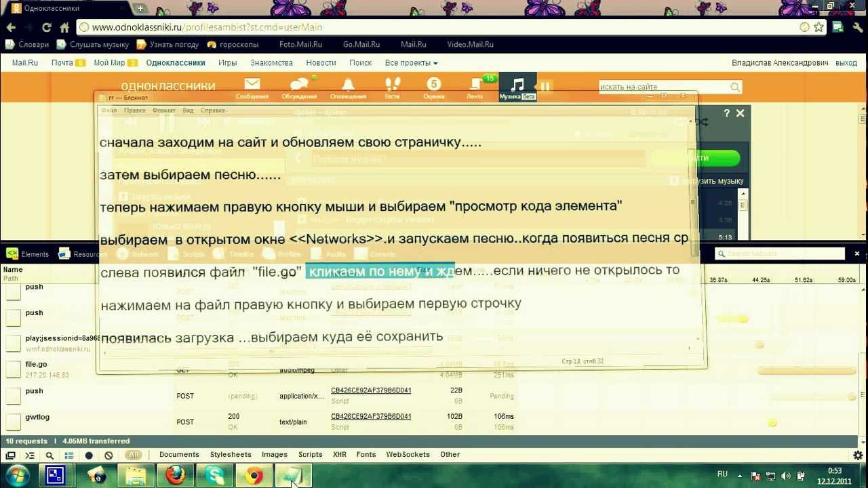The width and height of the screenshot is (868, 488).
Task: Click the help question mark in the music panel
Action: pyautogui.click(x=727, y=113)
